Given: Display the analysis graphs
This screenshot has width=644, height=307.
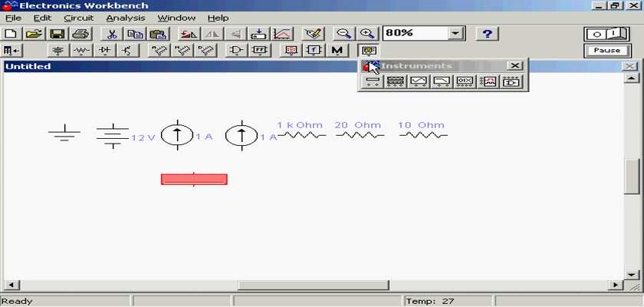Looking at the screenshot, I should tap(282, 34).
